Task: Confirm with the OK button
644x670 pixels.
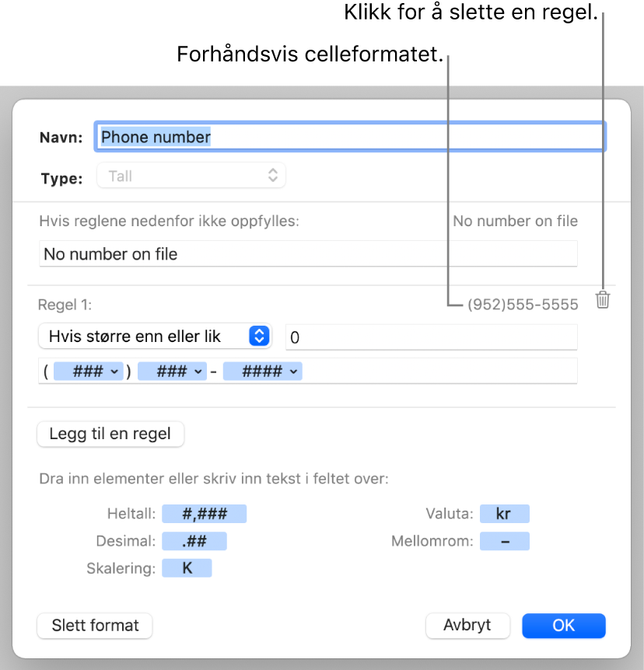Action: [x=564, y=626]
